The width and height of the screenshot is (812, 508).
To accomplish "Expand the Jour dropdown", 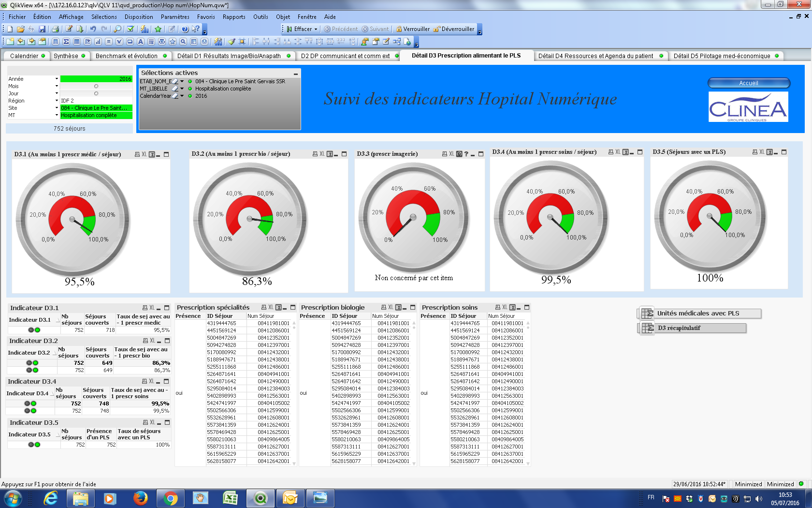I will [57, 93].
